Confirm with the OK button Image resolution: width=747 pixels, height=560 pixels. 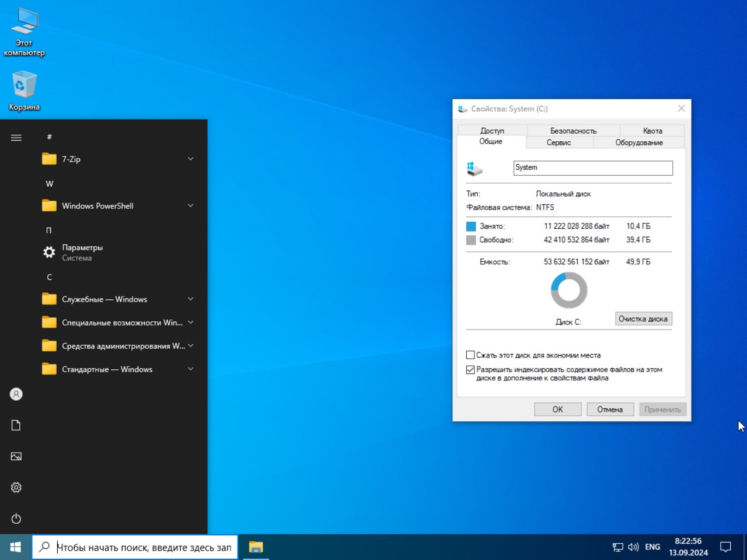coord(558,409)
